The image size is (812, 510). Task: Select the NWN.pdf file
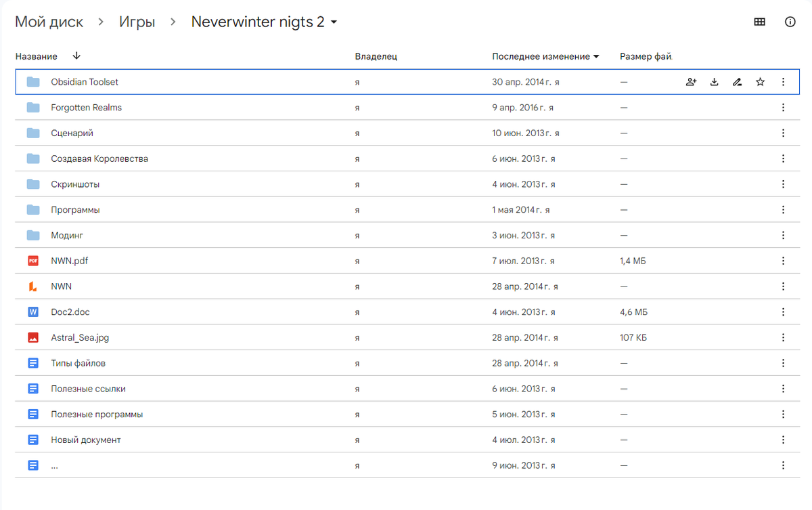[69, 261]
